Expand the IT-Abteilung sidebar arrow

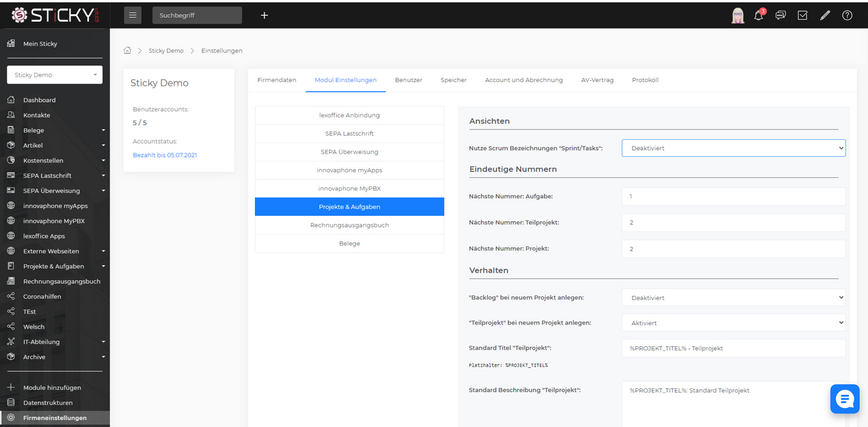[104, 342]
